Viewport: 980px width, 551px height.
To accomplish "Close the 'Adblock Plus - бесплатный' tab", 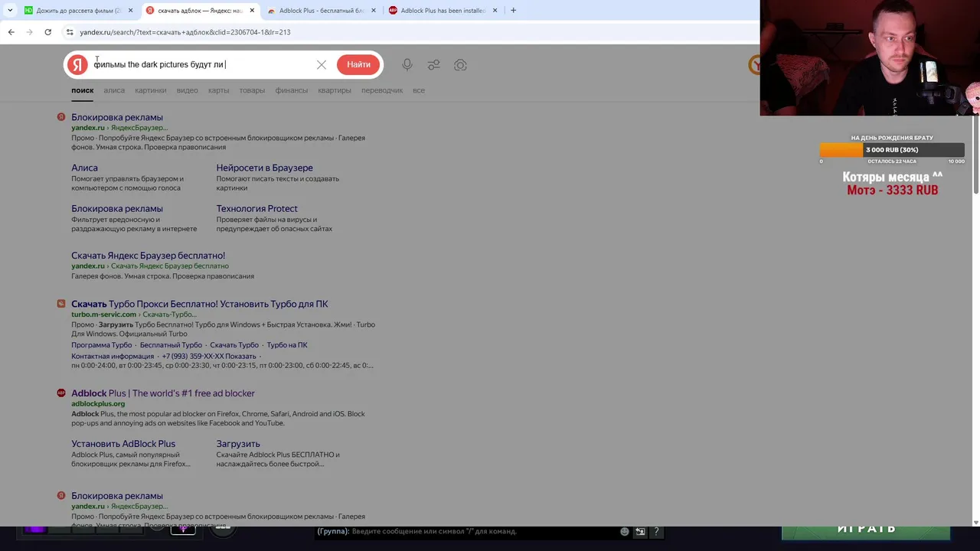I will click(x=374, y=11).
